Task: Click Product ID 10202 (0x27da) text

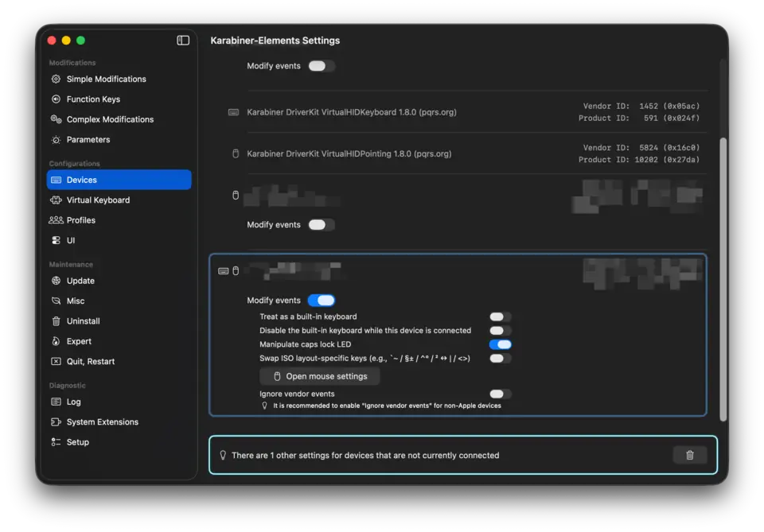Action: point(639,160)
